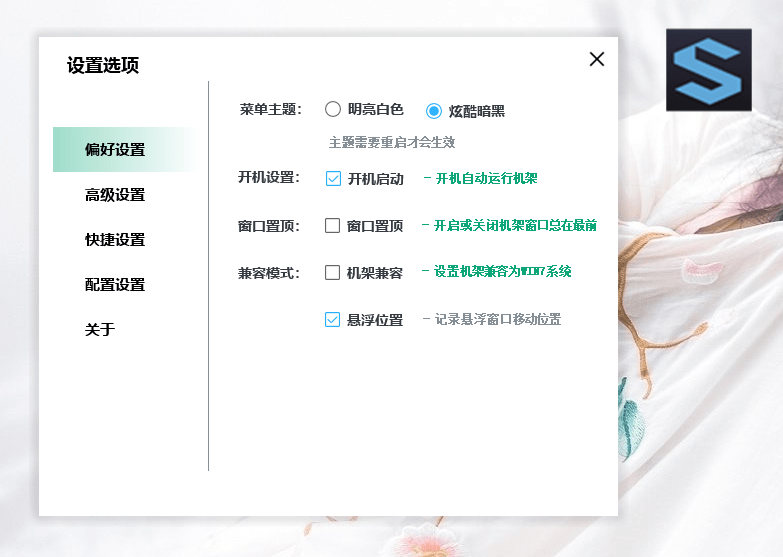This screenshot has height=557, width=783.
Task: Click the 设置机架兼容为WIN7系统 description
Action: [x=497, y=271]
